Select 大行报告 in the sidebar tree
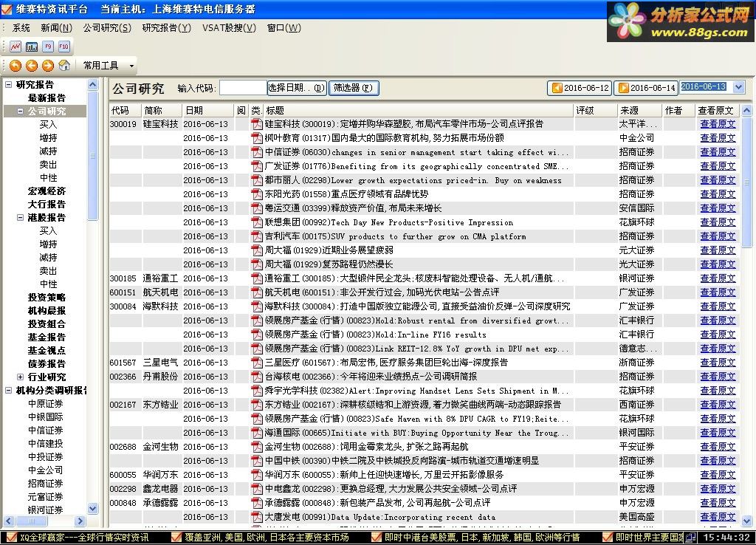Screen dimensions: 756x545 pyautogui.click(x=47, y=205)
